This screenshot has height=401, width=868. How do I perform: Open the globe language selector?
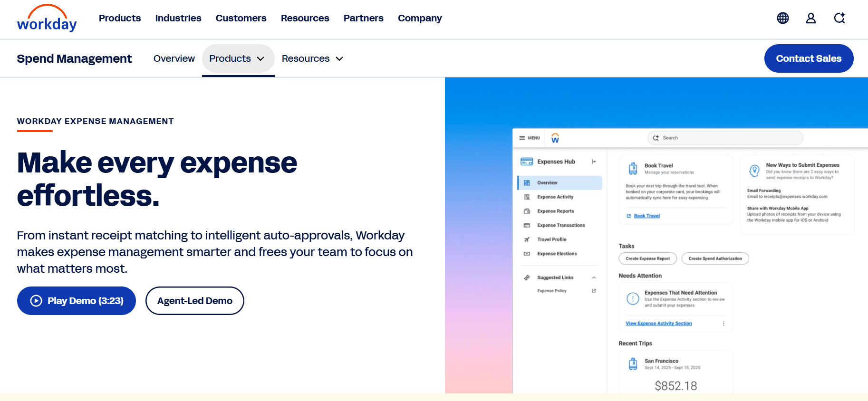(x=783, y=18)
